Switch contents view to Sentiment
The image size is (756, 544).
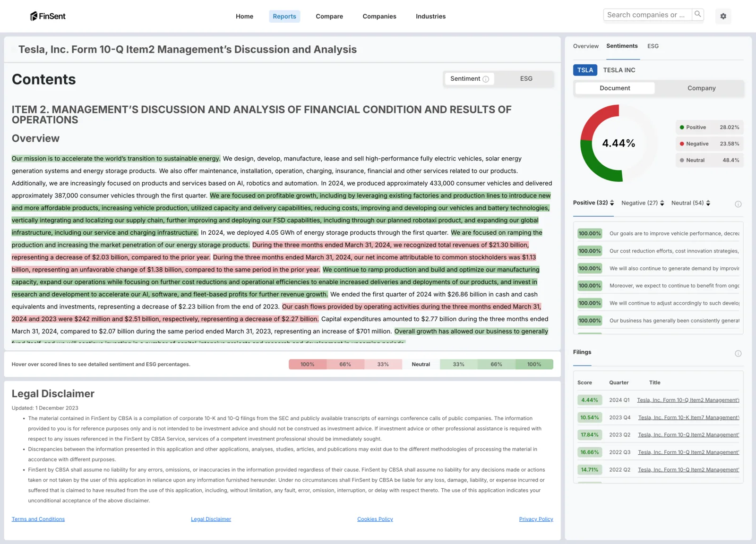(x=469, y=79)
